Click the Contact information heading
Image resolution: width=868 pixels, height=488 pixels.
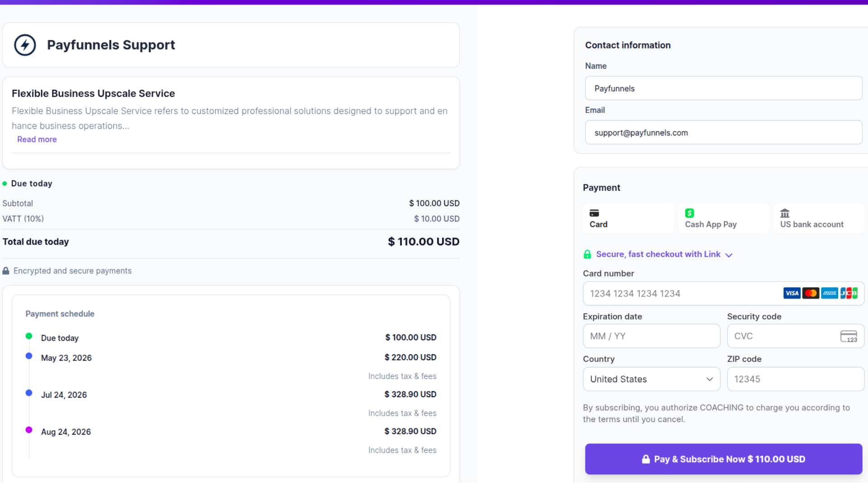(x=628, y=45)
